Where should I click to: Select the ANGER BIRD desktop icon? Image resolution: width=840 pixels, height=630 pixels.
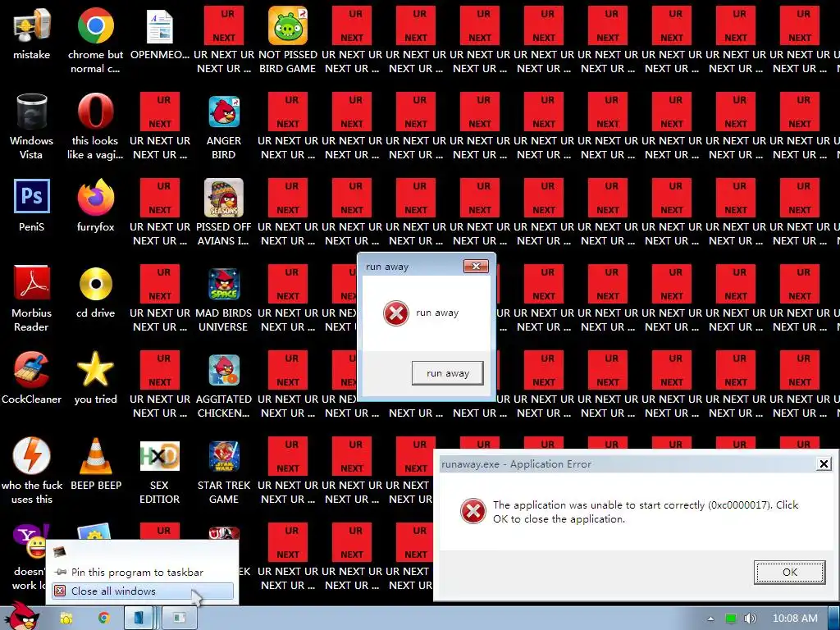pos(224,112)
